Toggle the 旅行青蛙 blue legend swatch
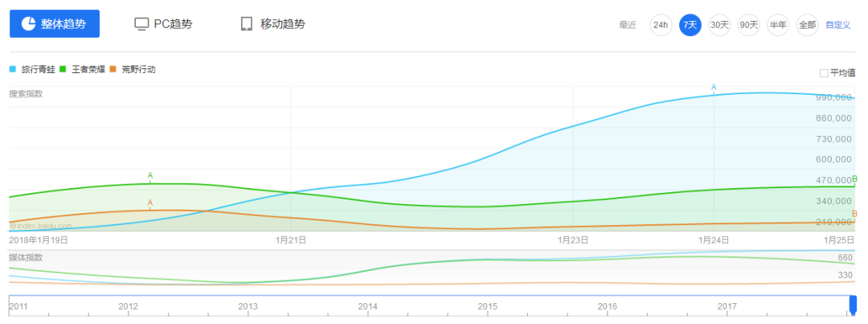Screen dimensions: 868x324 click(x=13, y=70)
